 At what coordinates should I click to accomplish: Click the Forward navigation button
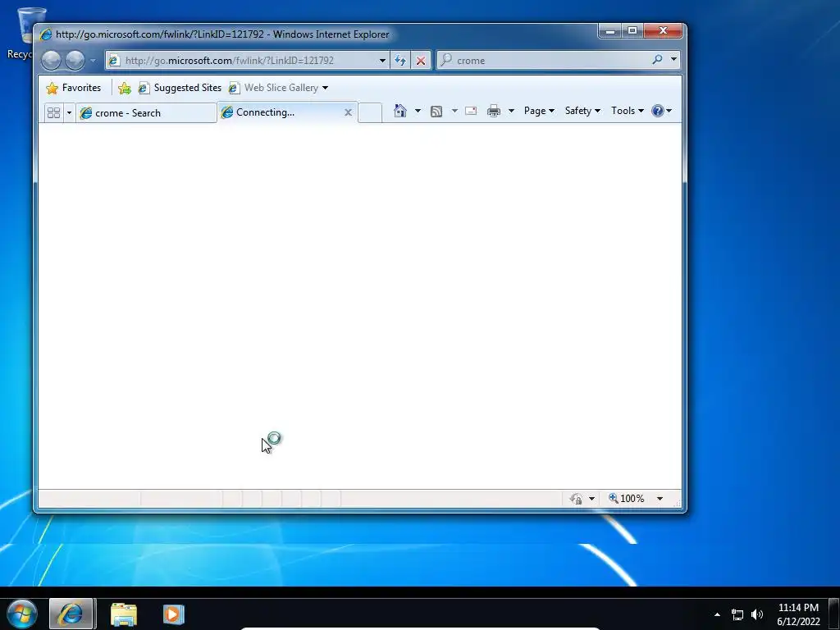coord(75,60)
